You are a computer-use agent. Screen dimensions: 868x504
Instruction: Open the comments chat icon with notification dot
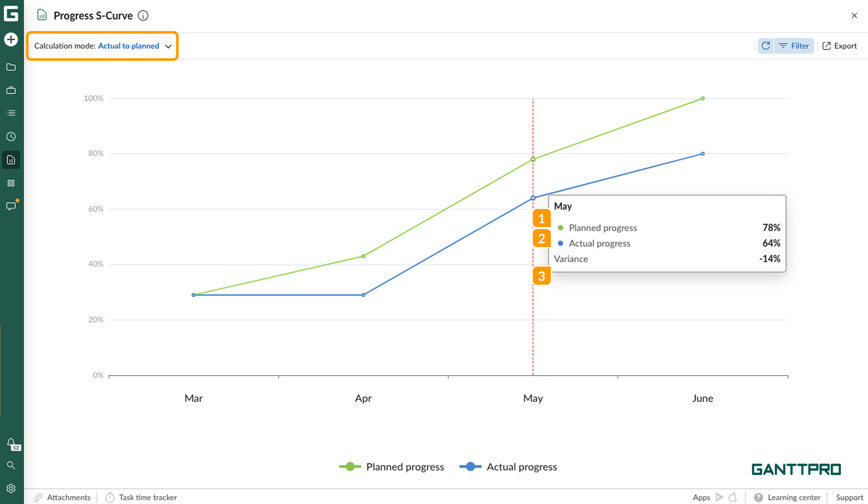pyautogui.click(x=11, y=206)
